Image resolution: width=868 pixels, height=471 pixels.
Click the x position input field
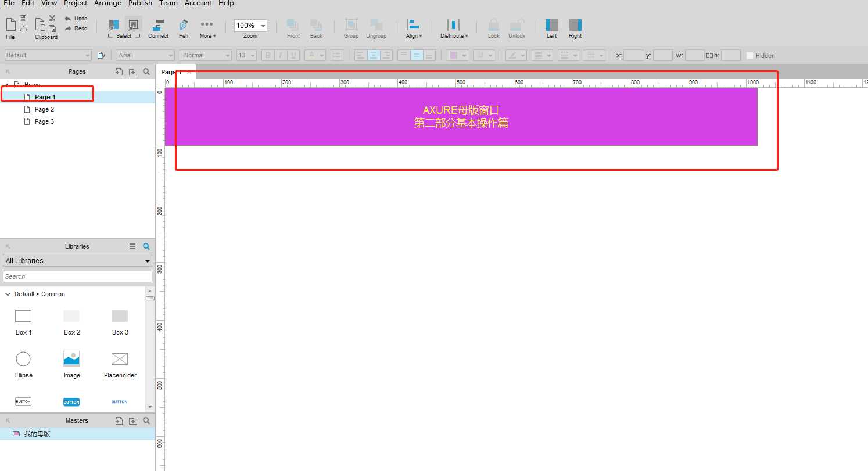pyautogui.click(x=633, y=56)
